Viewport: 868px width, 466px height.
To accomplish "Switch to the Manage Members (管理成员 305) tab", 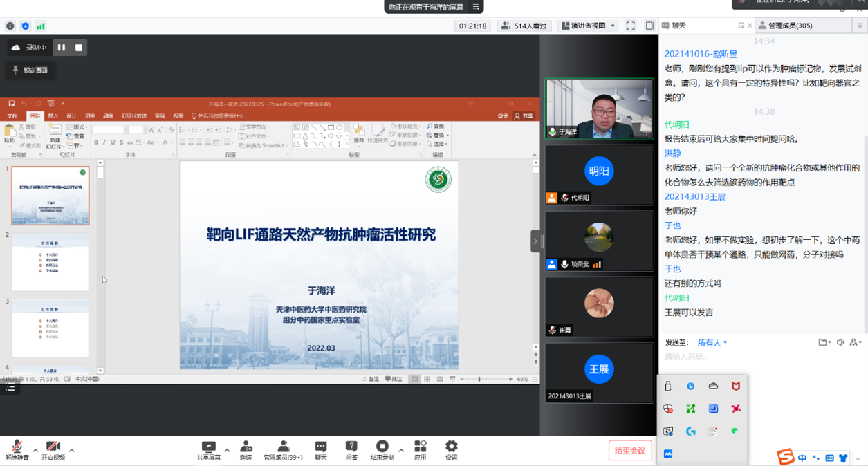I will click(785, 26).
